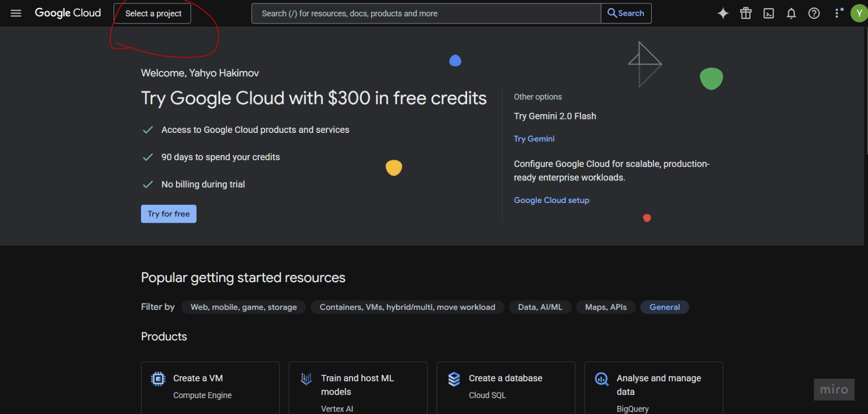Open the help question mark icon
The width and height of the screenshot is (868, 414).
814,13
